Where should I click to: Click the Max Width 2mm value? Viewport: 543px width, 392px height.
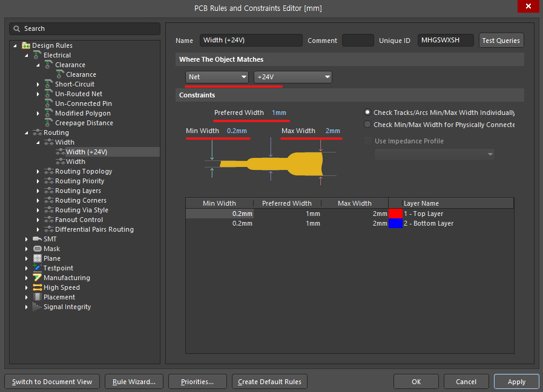[333, 131]
